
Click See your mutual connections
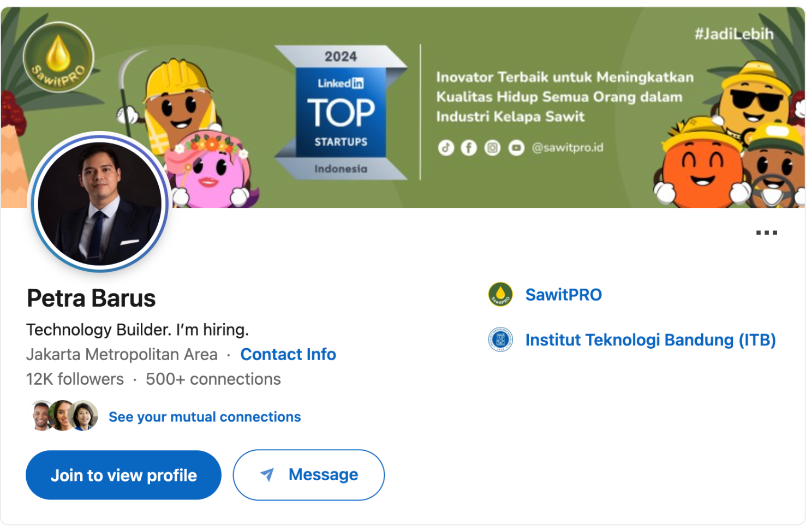(x=205, y=417)
